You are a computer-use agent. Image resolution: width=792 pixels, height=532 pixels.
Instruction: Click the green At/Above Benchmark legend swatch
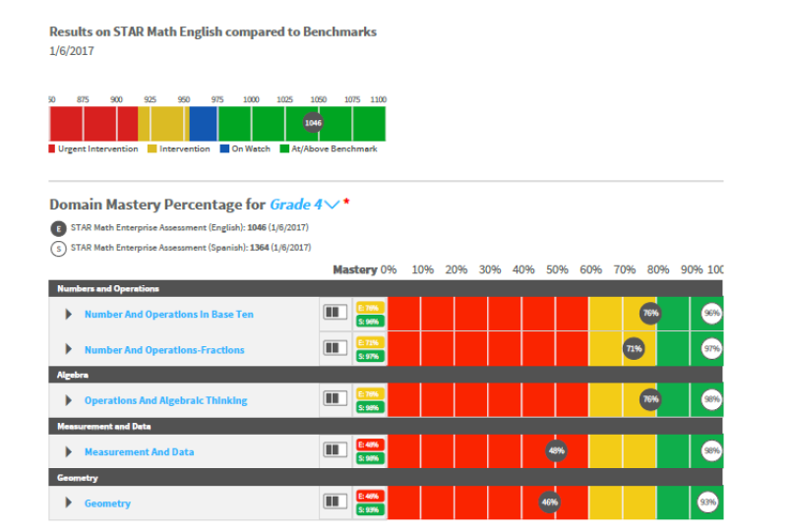[284, 148]
